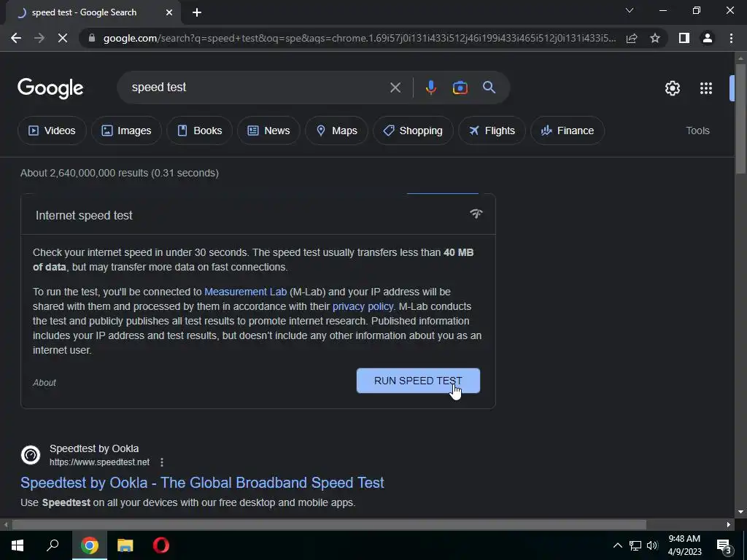Open the Chrome profile icon
The height and width of the screenshot is (560, 747).
(x=708, y=38)
